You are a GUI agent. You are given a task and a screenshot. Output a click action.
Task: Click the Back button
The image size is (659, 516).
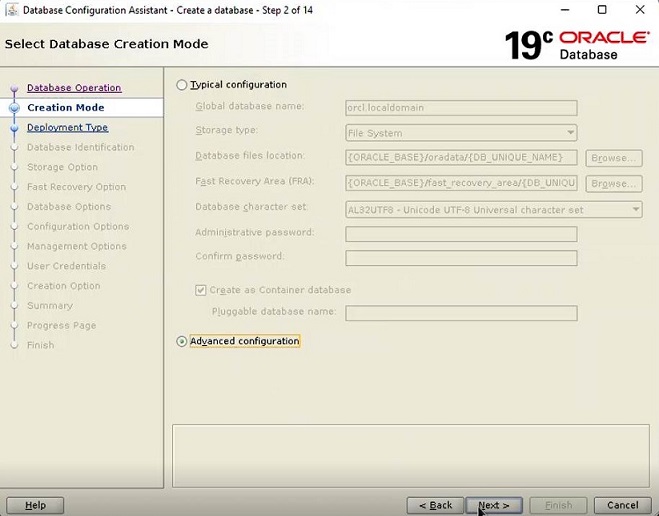pos(435,505)
